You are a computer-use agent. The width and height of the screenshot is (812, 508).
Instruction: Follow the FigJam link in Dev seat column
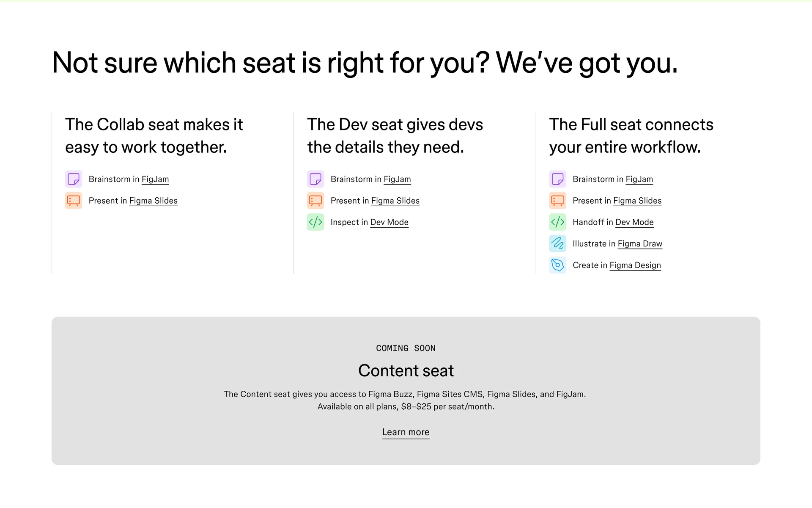coord(397,179)
